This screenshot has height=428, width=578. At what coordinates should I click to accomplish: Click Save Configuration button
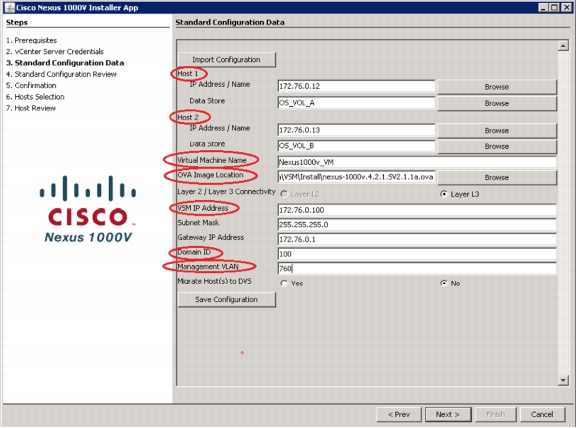point(227,299)
